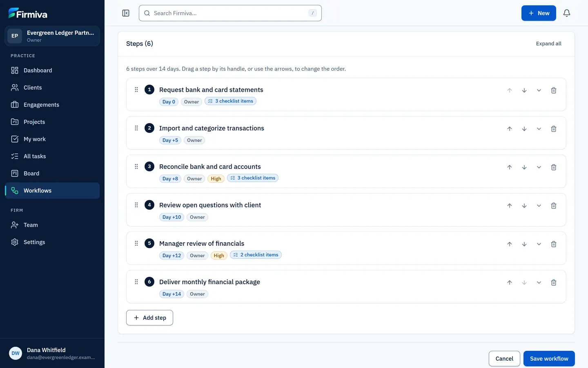The height and width of the screenshot is (368, 588).
Task: Move Manager review of financials step up
Action: [x=510, y=244]
